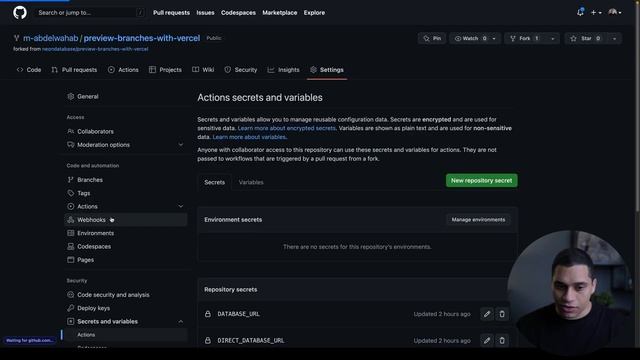
Task: Click the Fork button
Action: [525, 38]
